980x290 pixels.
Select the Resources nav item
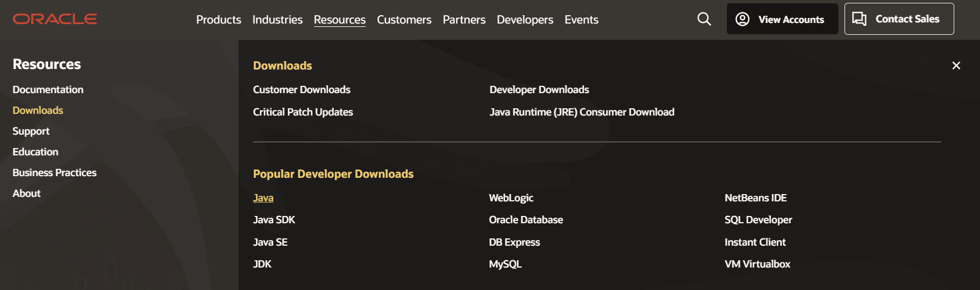tap(339, 20)
